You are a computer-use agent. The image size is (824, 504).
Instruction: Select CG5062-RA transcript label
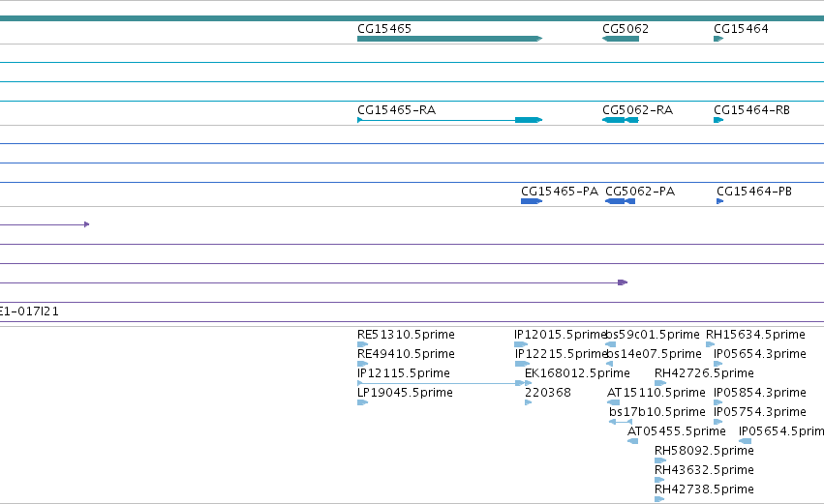pyautogui.click(x=637, y=110)
